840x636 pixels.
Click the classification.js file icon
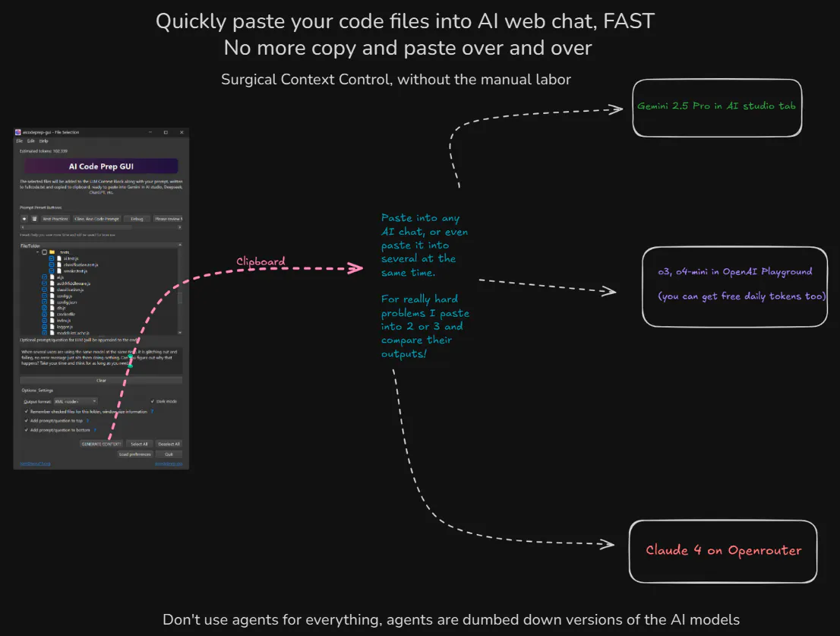click(x=52, y=290)
